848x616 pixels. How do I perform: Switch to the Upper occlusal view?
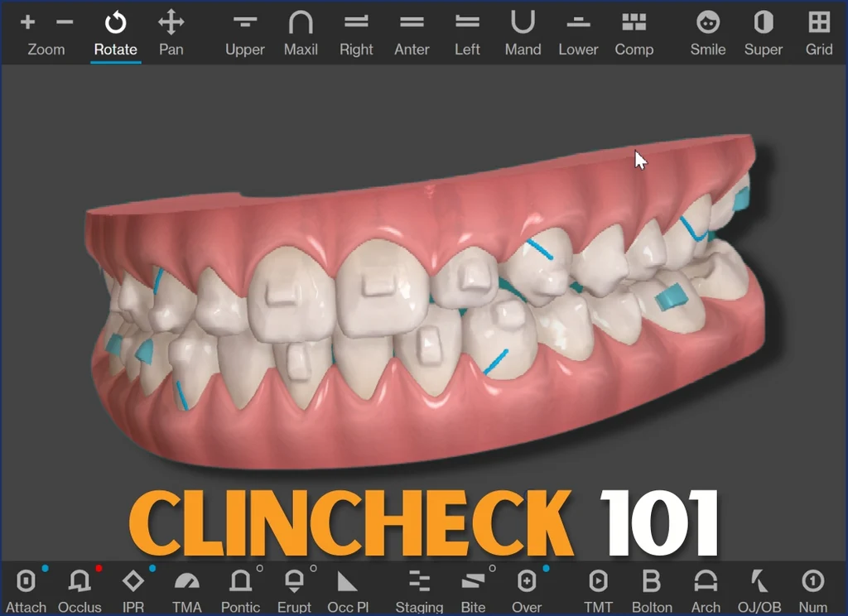tap(244, 31)
